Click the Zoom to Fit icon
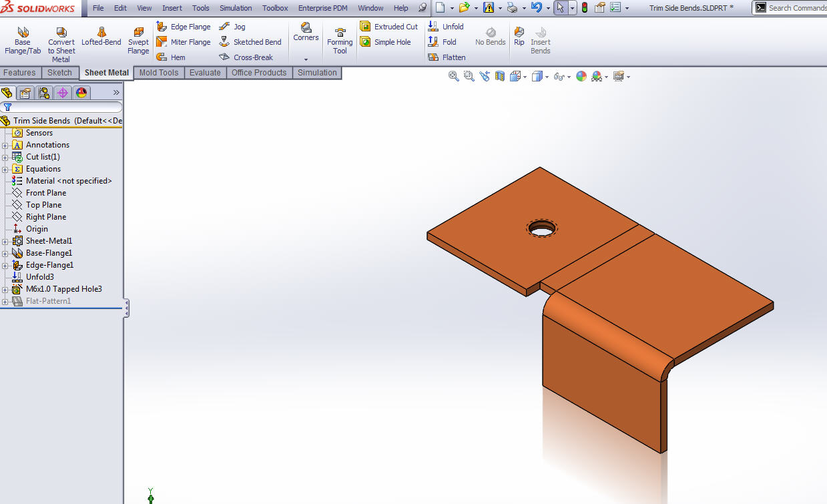This screenshot has height=504, width=827. click(454, 77)
